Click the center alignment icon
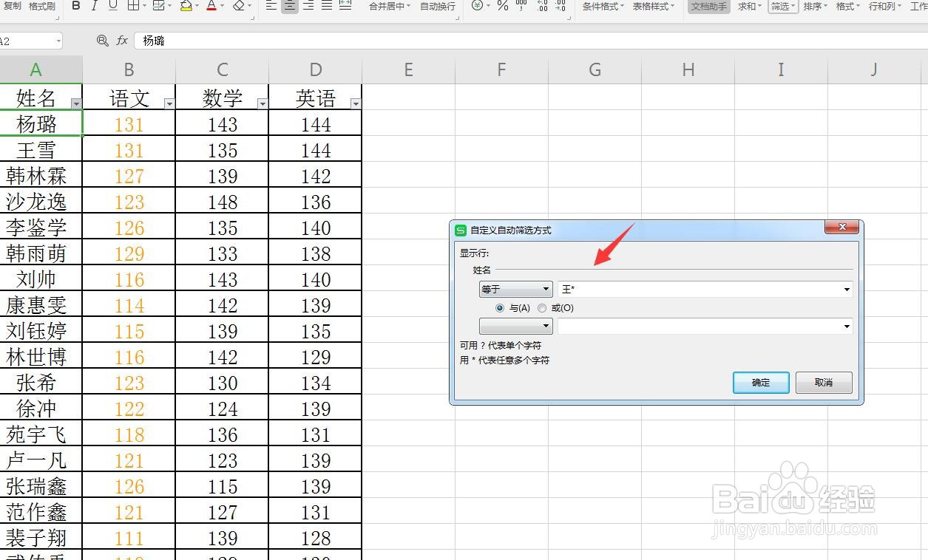 coord(288,7)
